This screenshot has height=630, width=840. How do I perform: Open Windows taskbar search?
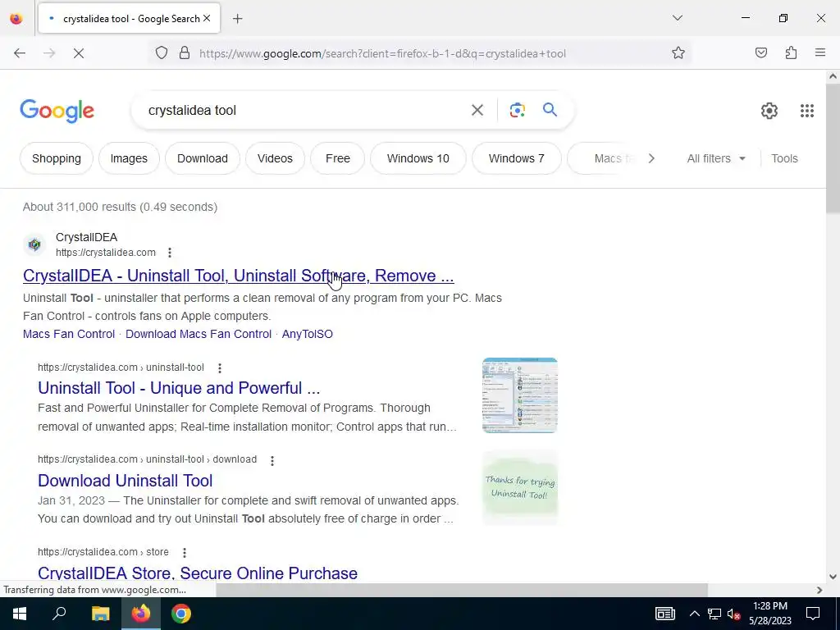tap(59, 614)
